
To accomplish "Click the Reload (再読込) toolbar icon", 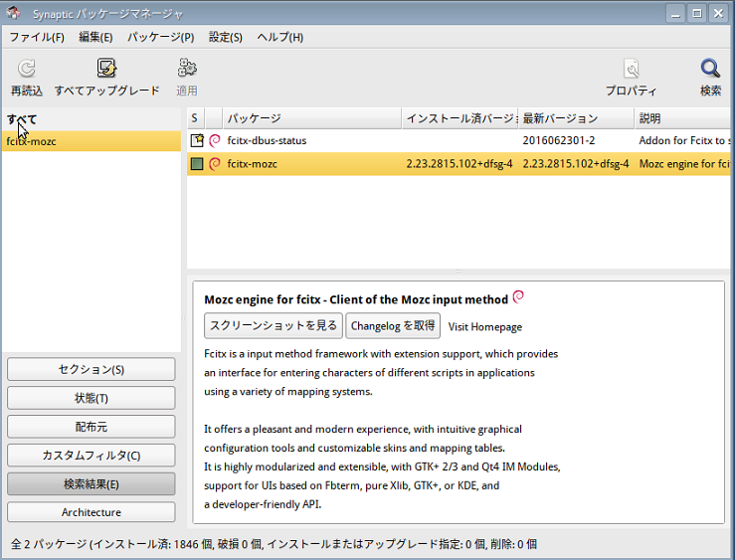I will pyautogui.click(x=27, y=68).
